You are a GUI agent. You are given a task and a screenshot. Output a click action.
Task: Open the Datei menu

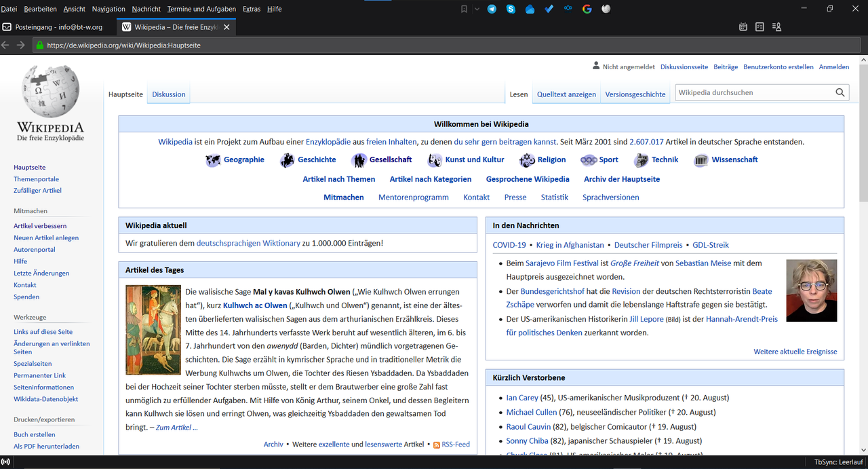tap(9, 9)
